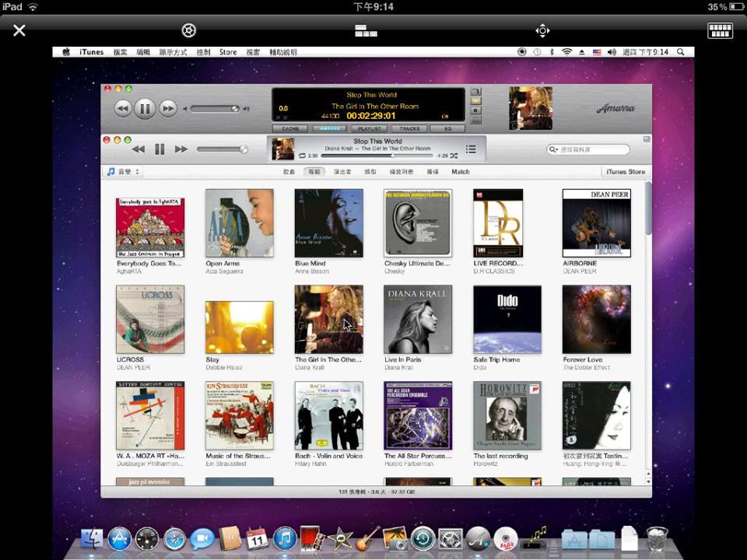The height and width of the screenshot is (560, 747).
Task: Close the remote desktop session with X
Action: pyautogui.click(x=19, y=30)
